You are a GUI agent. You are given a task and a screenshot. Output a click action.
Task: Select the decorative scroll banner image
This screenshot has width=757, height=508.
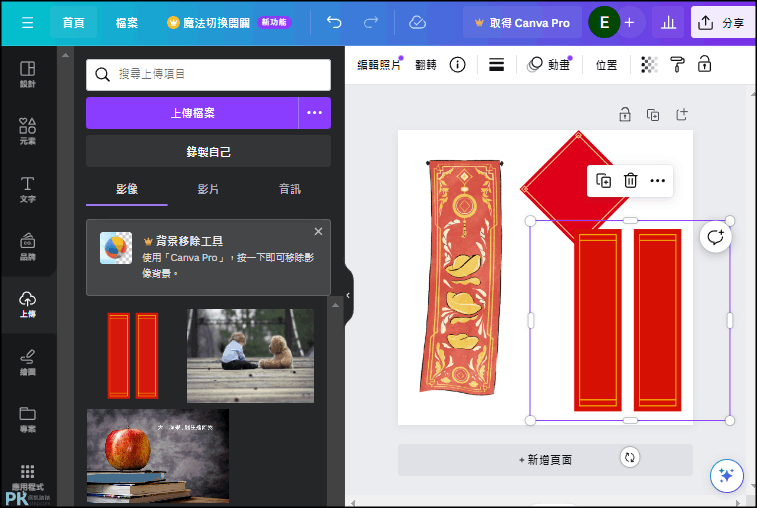click(x=461, y=278)
